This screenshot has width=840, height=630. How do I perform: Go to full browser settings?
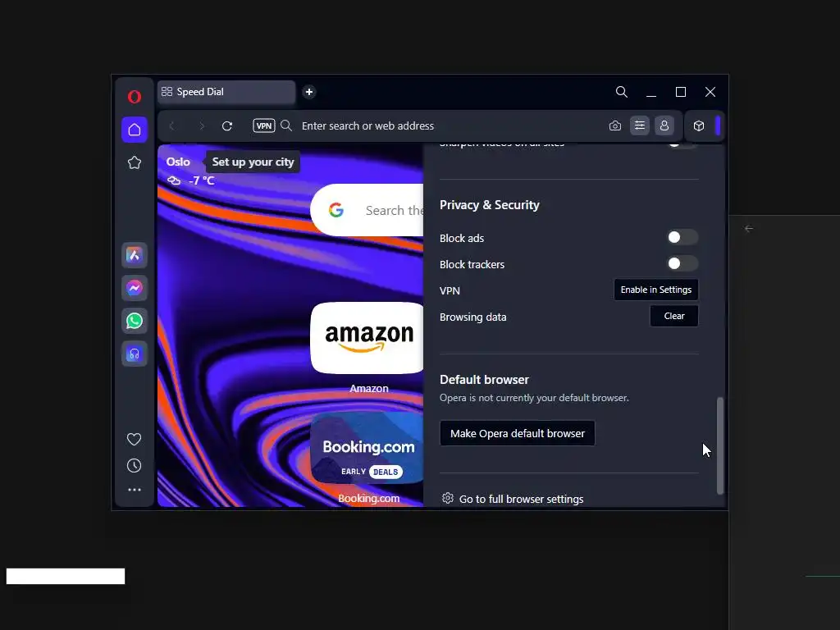[521, 499]
